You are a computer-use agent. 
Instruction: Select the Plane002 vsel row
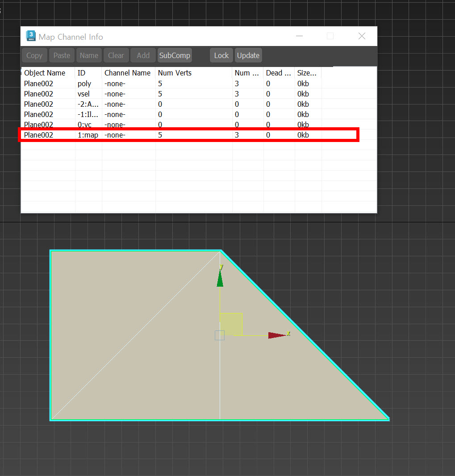coord(199,94)
